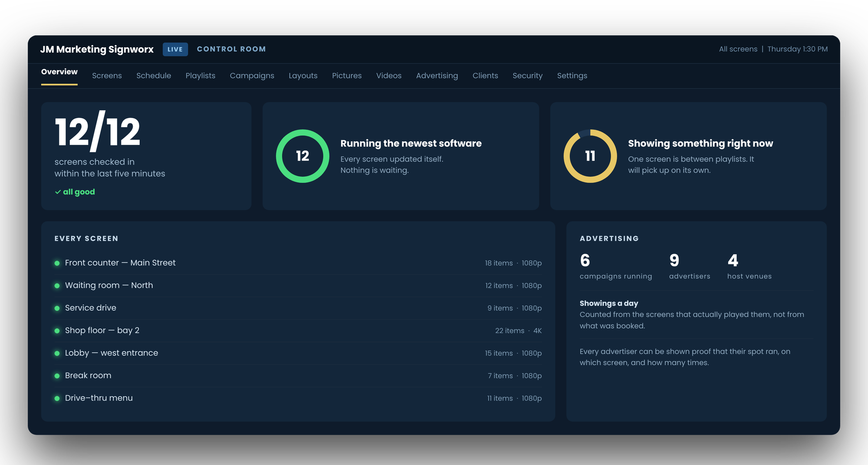Click status dot for Waiting room — North
The image size is (868, 465).
pyautogui.click(x=57, y=286)
